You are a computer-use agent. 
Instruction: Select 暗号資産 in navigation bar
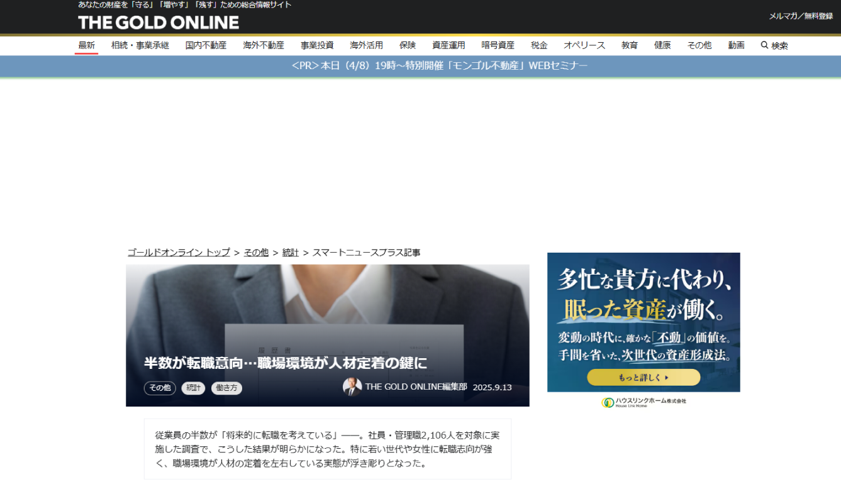pyautogui.click(x=498, y=45)
